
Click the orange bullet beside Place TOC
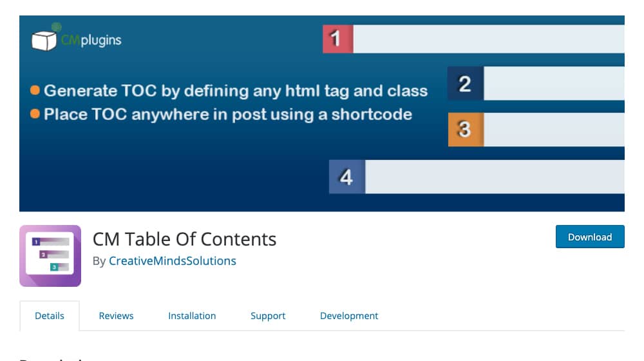[x=35, y=114]
